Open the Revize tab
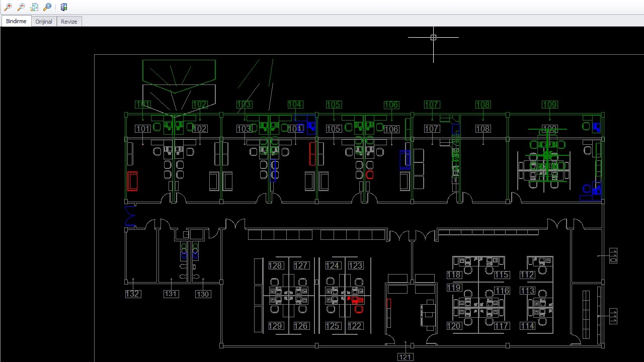The width and height of the screenshot is (644, 362). pos(69,22)
